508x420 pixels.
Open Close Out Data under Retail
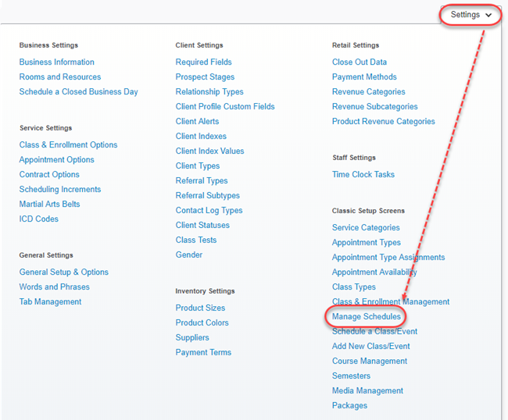359,62
